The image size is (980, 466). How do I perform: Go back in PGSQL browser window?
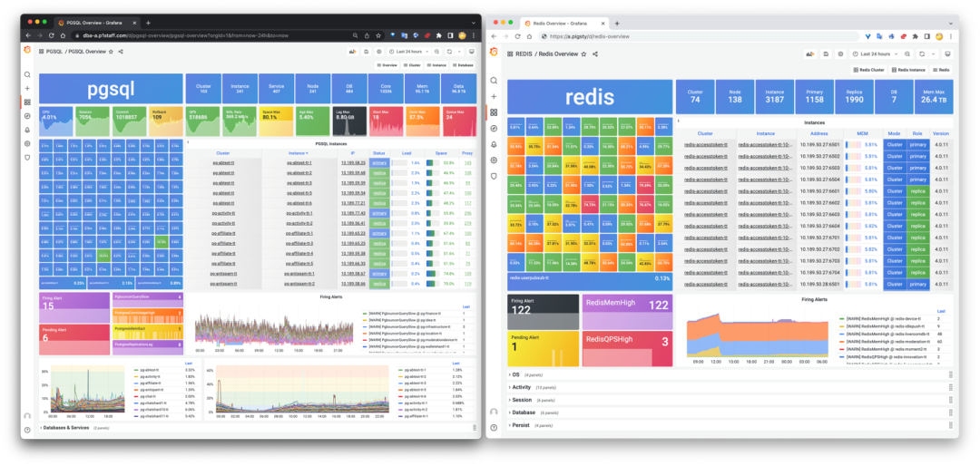[x=30, y=35]
